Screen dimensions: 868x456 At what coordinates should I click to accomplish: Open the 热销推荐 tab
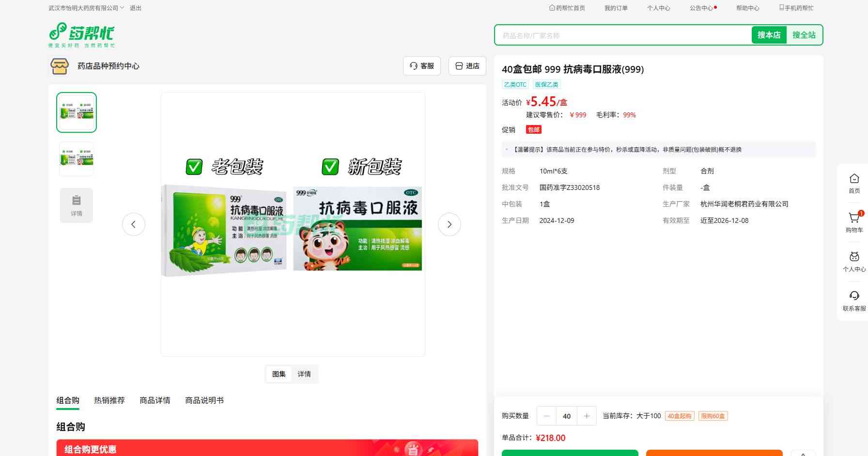tap(109, 400)
